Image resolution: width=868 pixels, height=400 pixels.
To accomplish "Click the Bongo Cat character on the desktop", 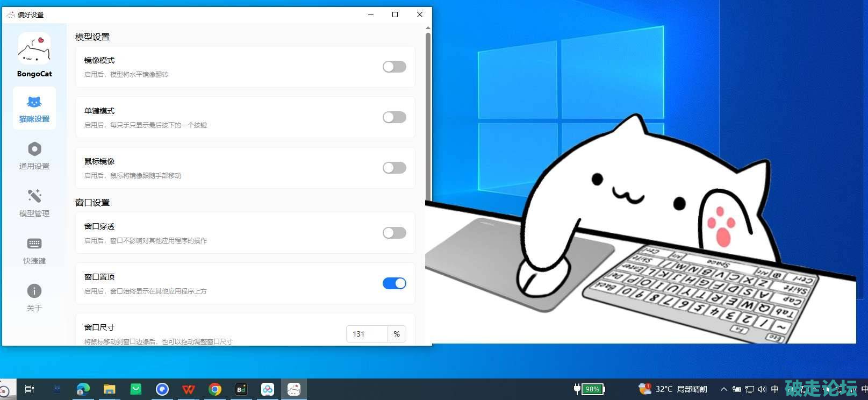I will [645, 204].
